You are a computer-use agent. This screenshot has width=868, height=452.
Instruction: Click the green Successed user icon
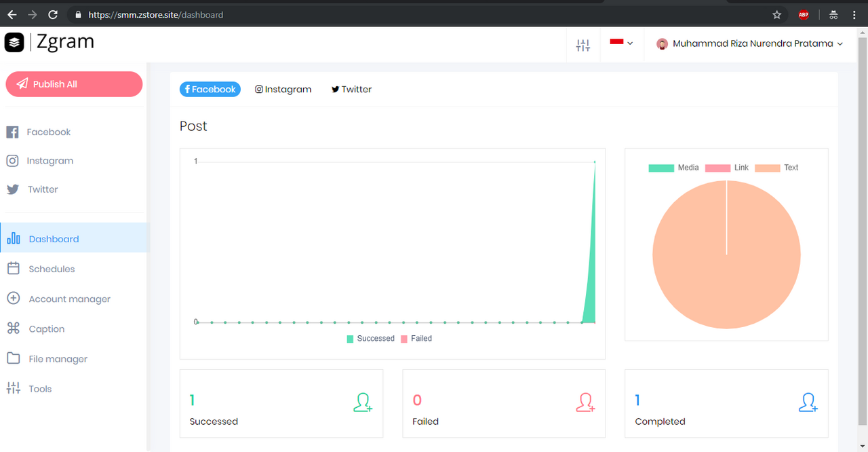pyautogui.click(x=363, y=402)
